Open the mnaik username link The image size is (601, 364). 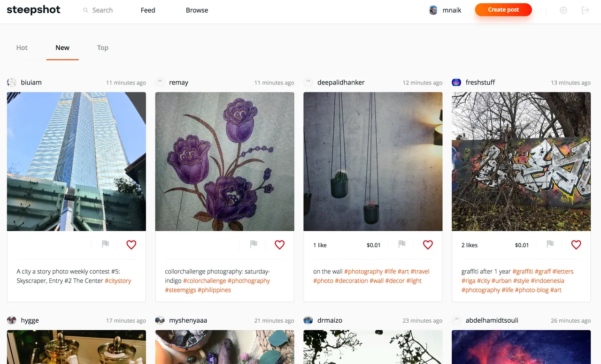(452, 10)
